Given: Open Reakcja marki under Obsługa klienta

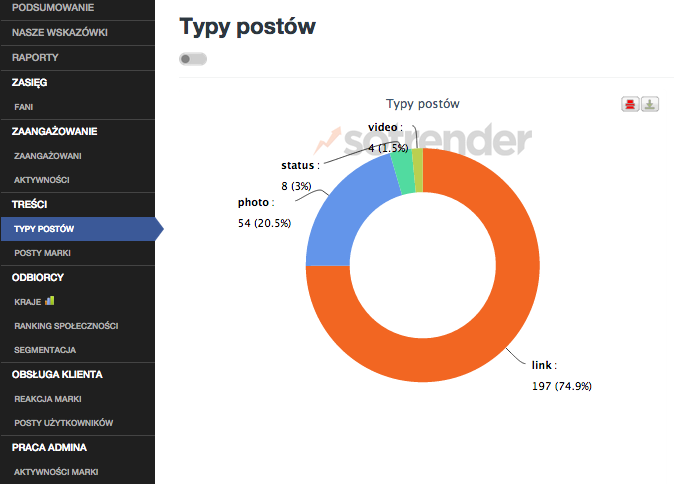Looking at the screenshot, I should click(x=48, y=399).
